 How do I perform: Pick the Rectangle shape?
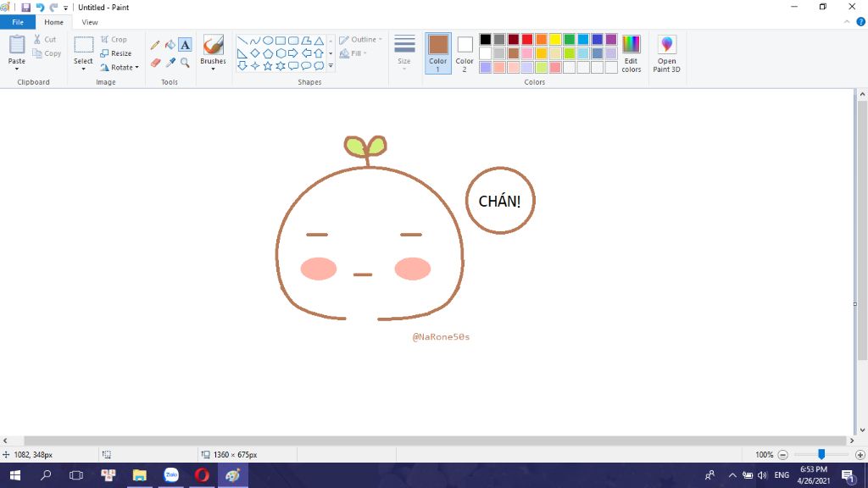tap(280, 41)
